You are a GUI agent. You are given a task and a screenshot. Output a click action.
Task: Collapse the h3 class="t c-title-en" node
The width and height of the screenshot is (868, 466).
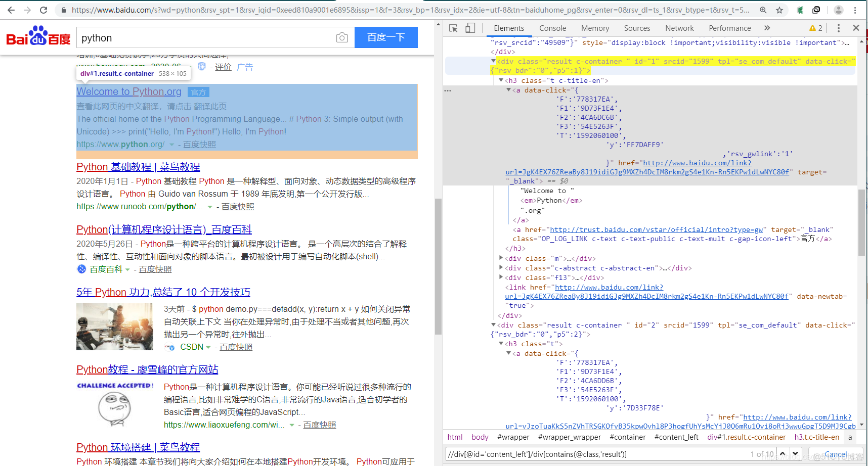[x=501, y=80]
